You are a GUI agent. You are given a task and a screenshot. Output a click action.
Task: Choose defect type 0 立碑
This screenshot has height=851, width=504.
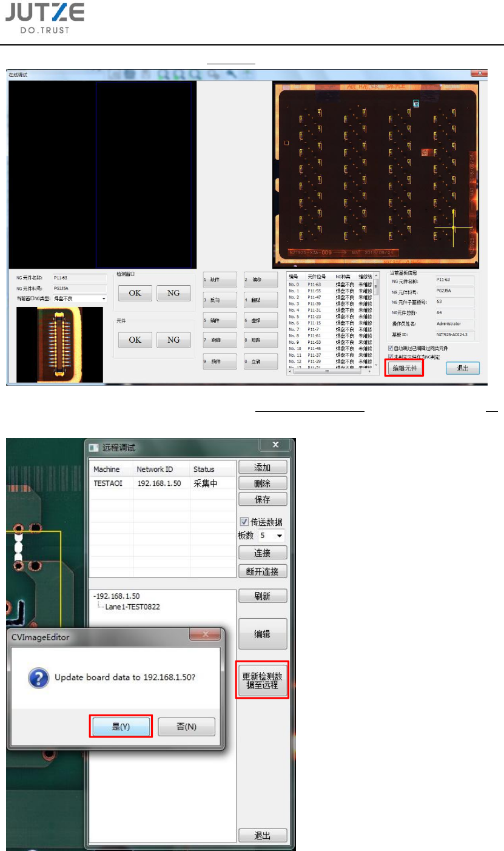pos(260,361)
